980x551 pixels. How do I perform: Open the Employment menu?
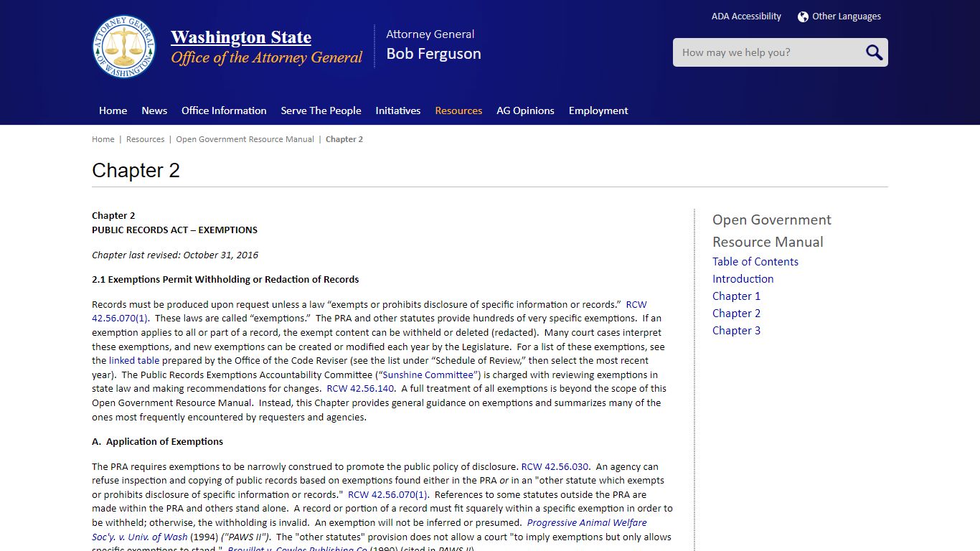(x=598, y=110)
